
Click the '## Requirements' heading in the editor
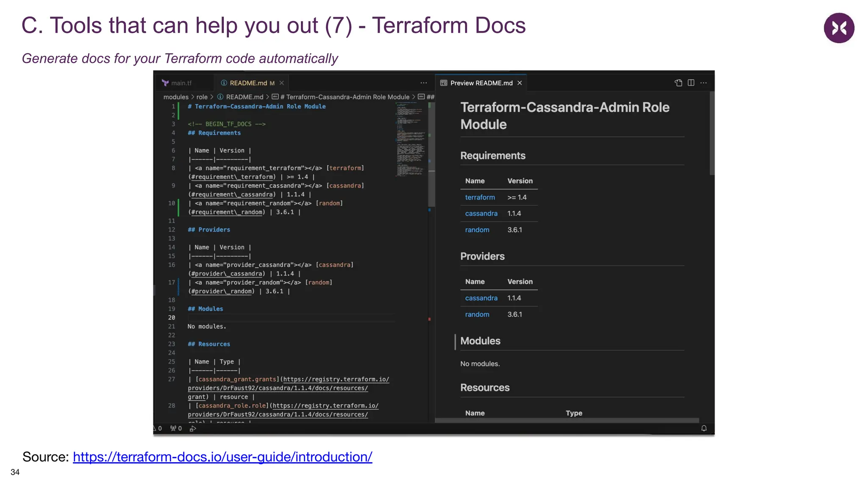pos(214,133)
